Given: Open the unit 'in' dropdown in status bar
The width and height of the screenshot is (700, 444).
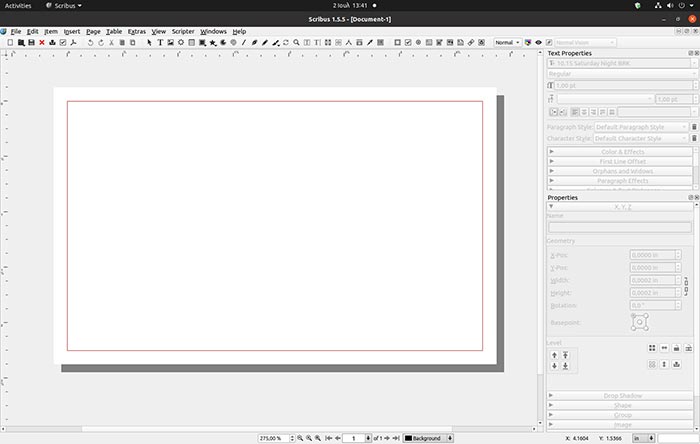Looking at the screenshot, I should [643, 438].
